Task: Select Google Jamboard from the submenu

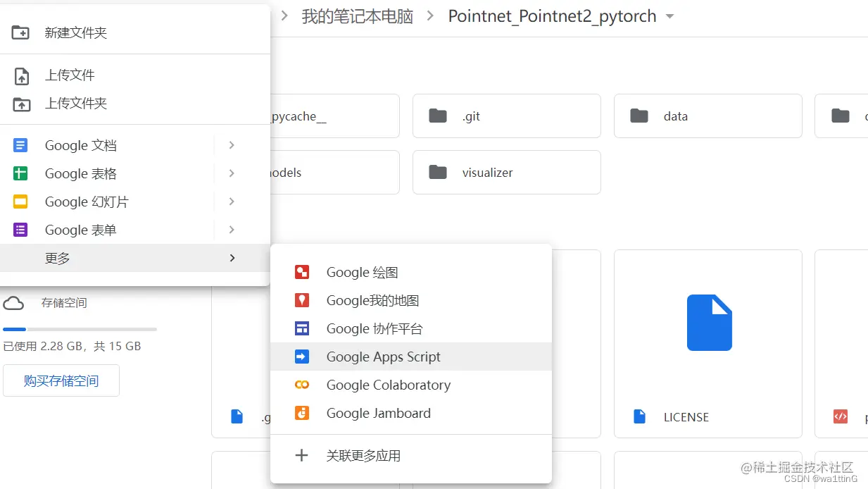Action: coord(411,414)
